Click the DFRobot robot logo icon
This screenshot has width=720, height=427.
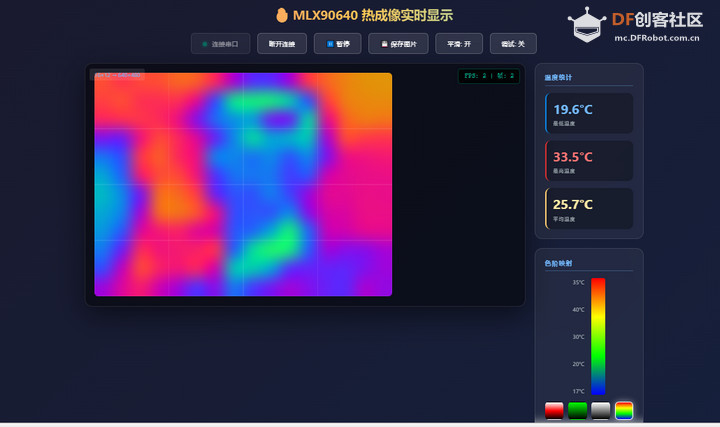coord(586,25)
